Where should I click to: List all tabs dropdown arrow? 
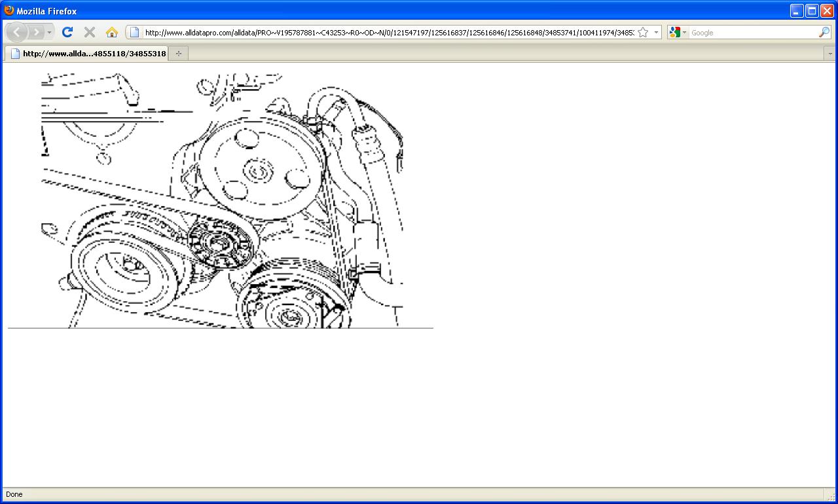(830, 54)
